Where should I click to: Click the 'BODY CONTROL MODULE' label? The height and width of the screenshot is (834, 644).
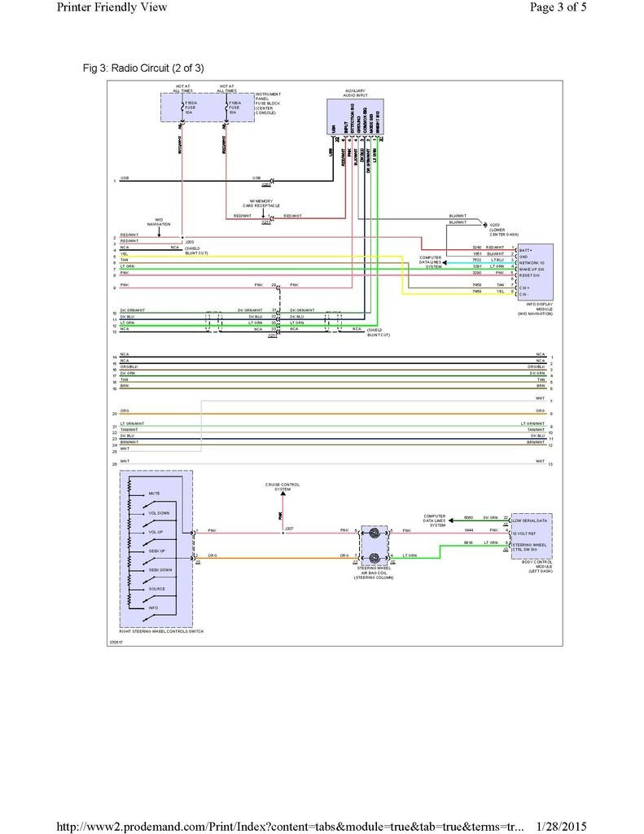coord(537,564)
